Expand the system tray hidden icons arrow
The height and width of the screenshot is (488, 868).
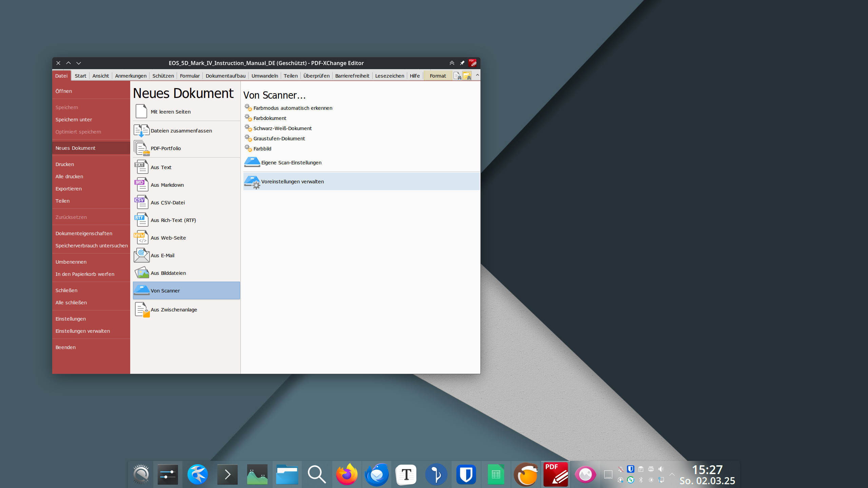point(672,474)
